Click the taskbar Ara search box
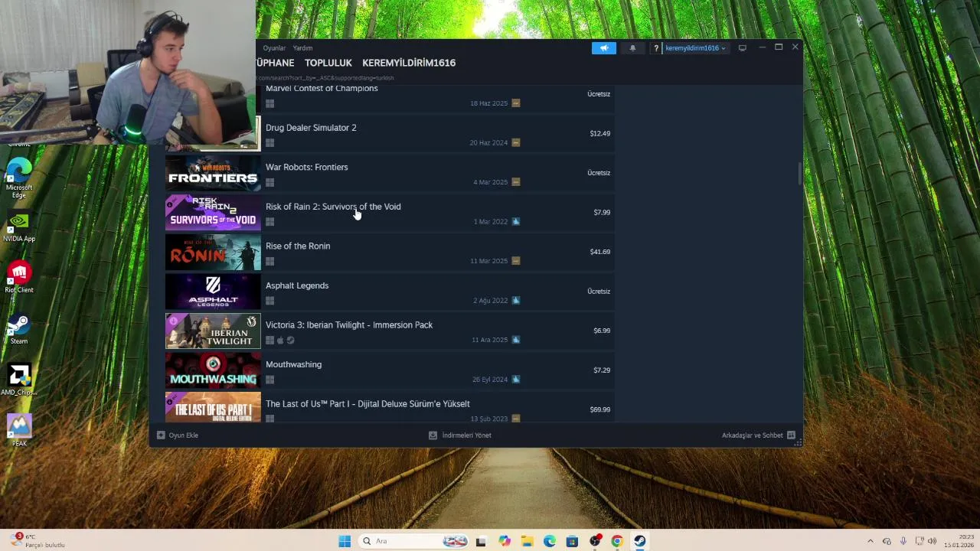Image resolution: width=980 pixels, height=551 pixels. [x=413, y=541]
